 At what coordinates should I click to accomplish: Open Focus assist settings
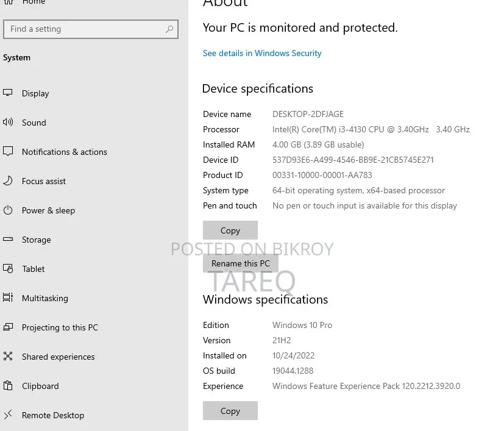(x=44, y=181)
